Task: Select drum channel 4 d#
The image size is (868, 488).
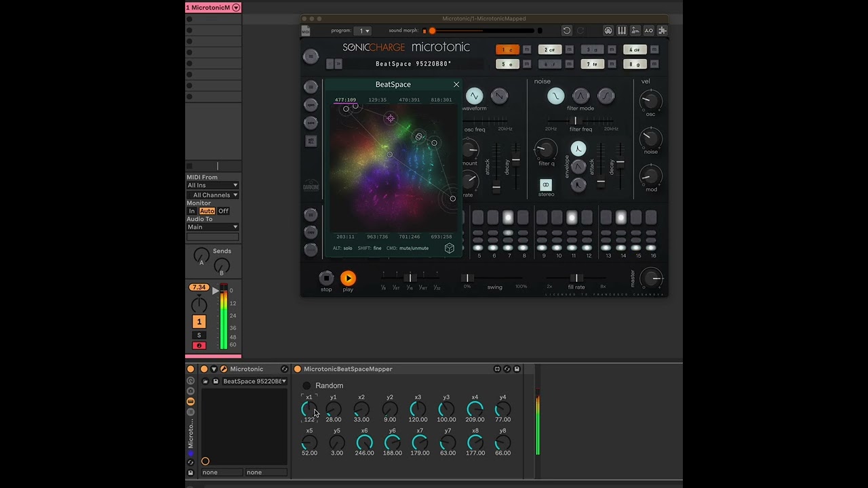Action: click(635, 49)
